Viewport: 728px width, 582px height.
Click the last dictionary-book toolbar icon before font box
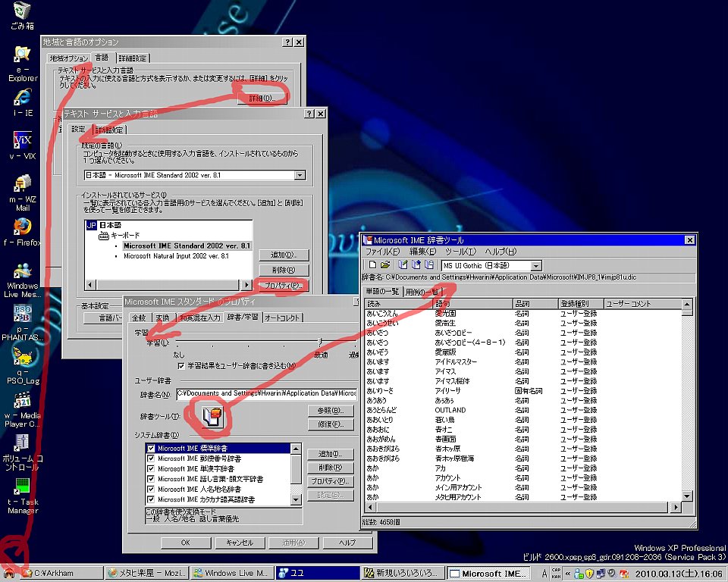[429, 265]
